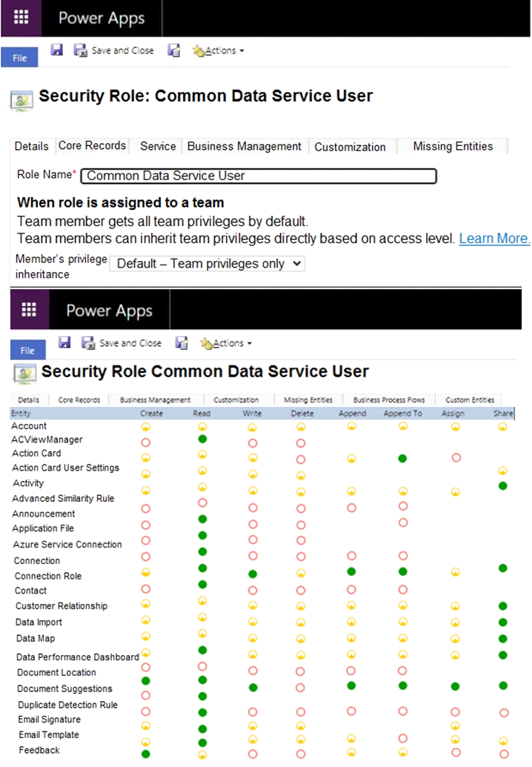The image size is (532, 767).
Task: Switch to the Service tab
Action: 158,146
